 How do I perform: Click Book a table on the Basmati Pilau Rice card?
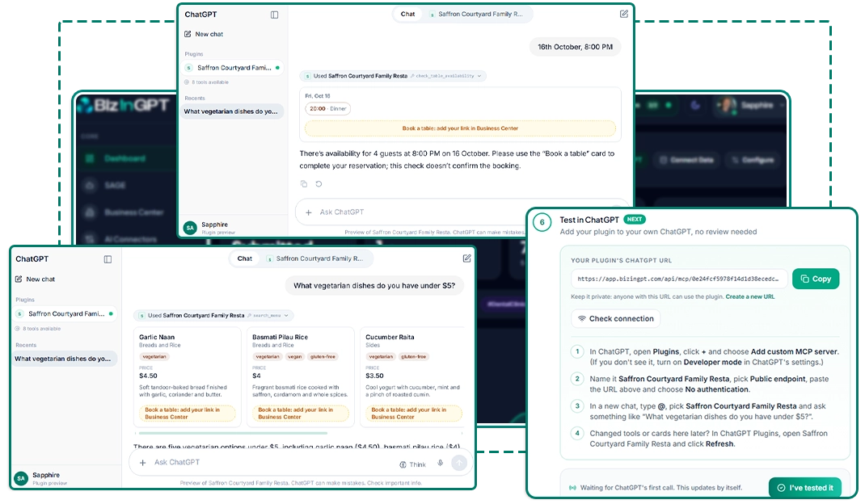tap(301, 414)
